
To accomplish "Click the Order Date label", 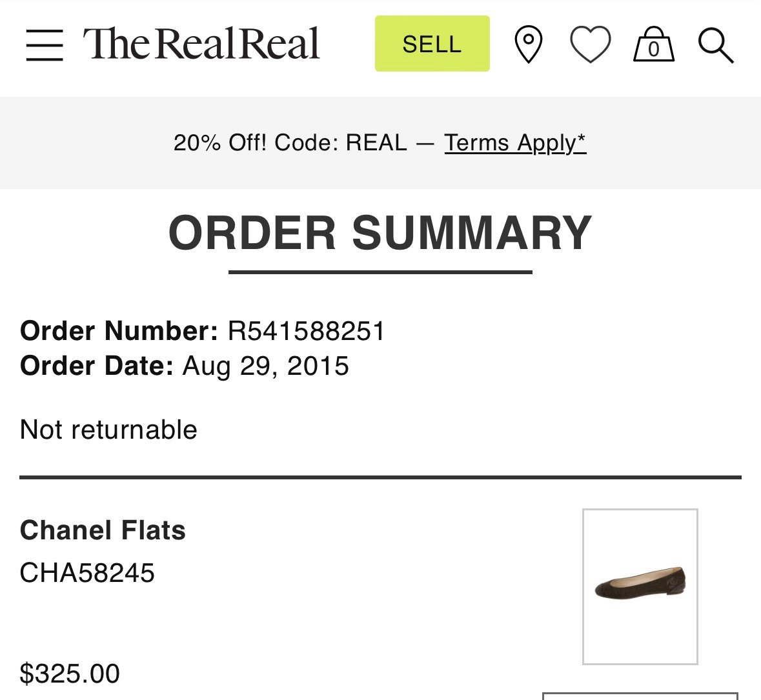I will tap(97, 366).
